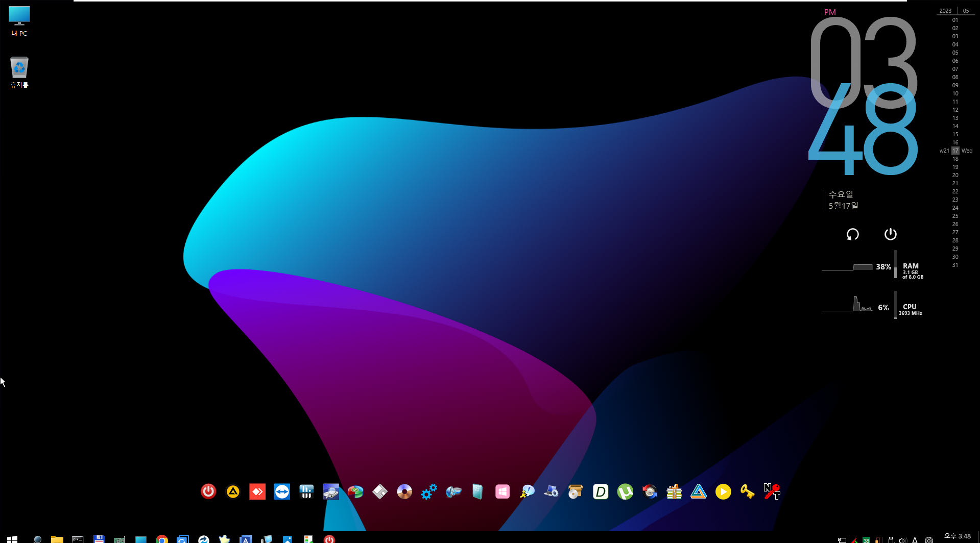Launch the red power icon in the dock
The width and height of the screenshot is (980, 543).
(x=208, y=491)
